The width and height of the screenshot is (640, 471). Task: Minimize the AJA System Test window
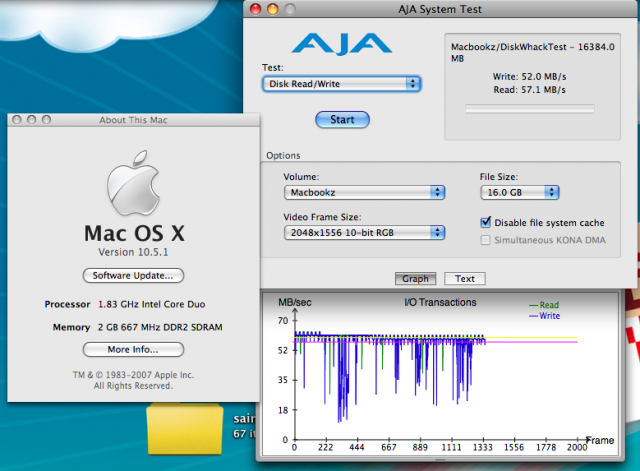click(273, 9)
